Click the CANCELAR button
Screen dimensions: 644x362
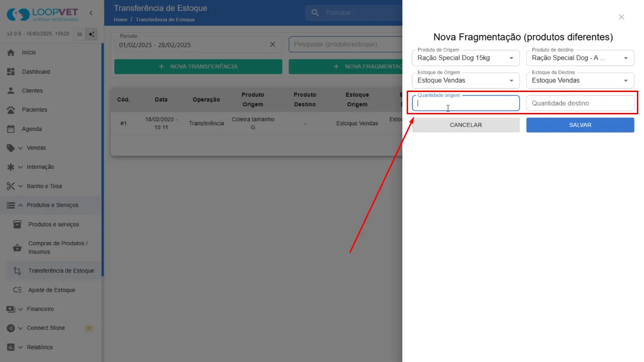pos(466,125)
